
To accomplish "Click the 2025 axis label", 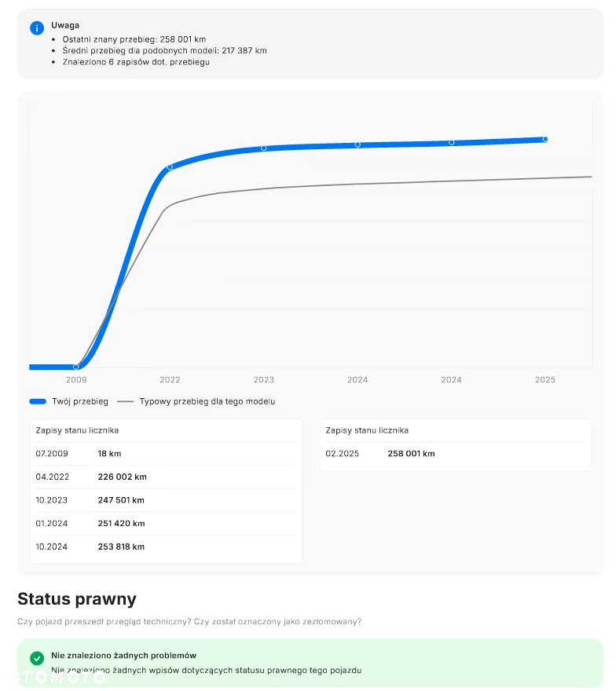I will coord(545,380).
